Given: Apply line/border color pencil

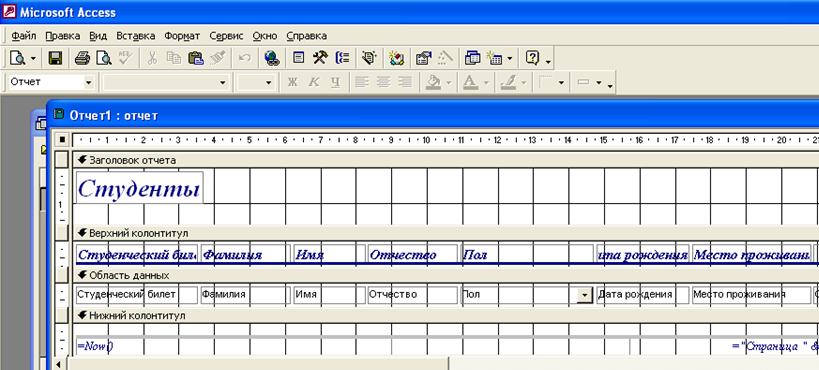Looking at the screenshot, I should click(508, 82).
